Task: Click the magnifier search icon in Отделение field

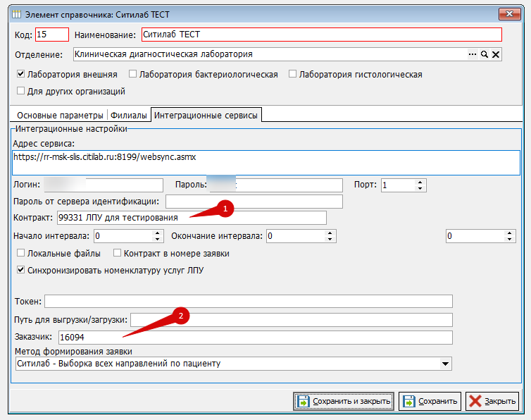Action: [485, 54]
